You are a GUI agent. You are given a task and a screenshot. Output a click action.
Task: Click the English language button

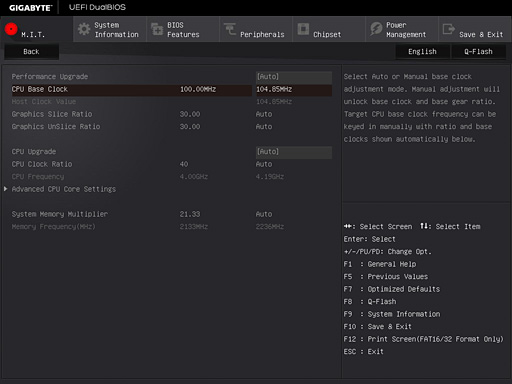tap(422, 52)
